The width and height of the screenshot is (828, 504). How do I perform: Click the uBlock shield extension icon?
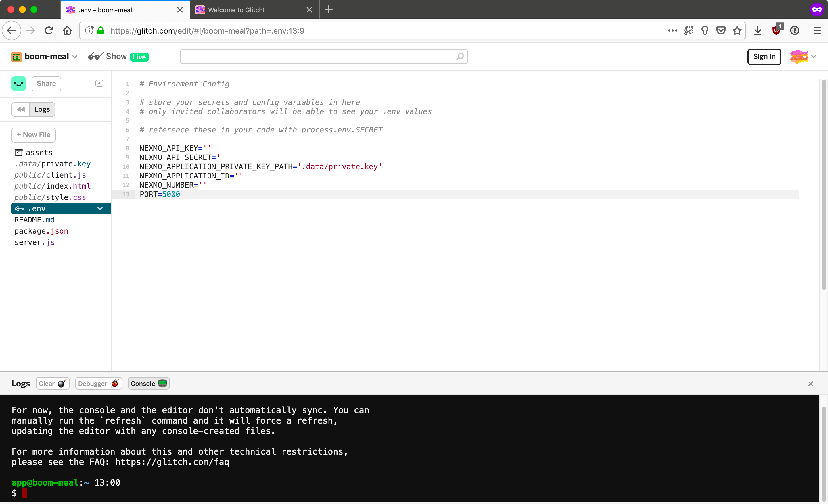tap(777, 30)
